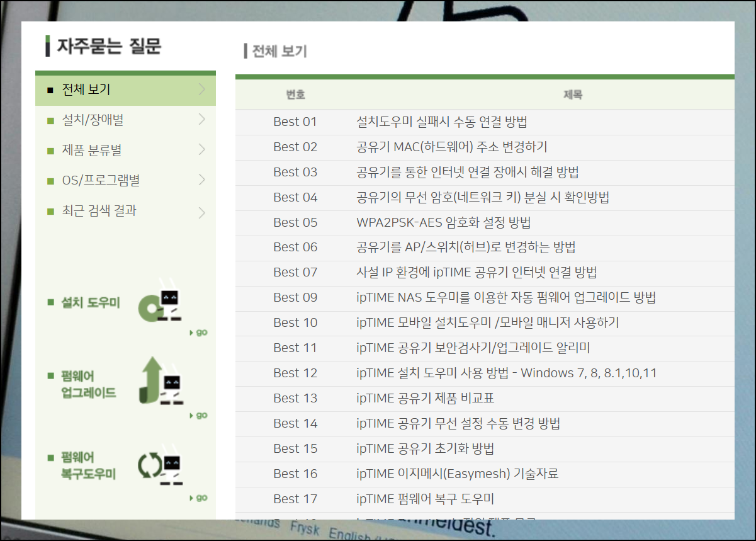Open ipTIME 공유기 무선 설정 수동 변경 방법

coord(458,423)
